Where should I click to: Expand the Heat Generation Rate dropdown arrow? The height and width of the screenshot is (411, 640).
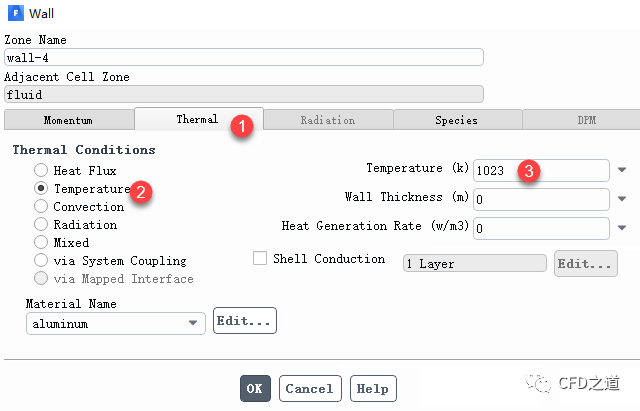coord(622,228)
